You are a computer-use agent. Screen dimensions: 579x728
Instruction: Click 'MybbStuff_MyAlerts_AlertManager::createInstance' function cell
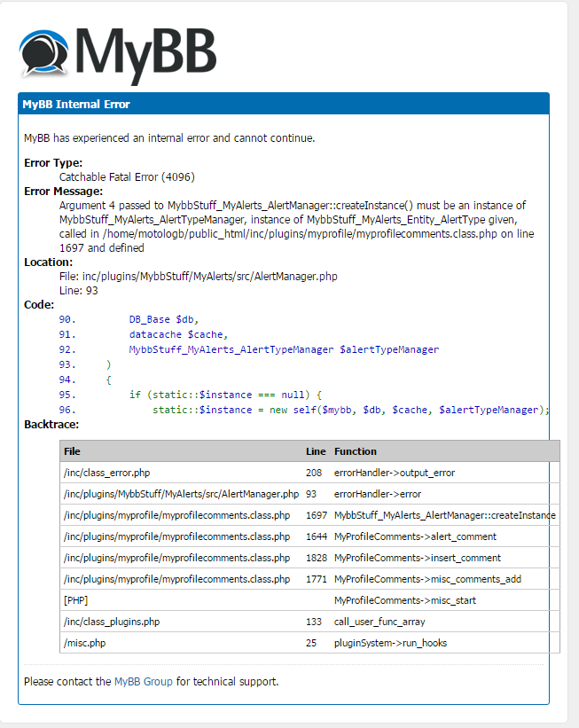pyautogui.click(x=444, y=515)
